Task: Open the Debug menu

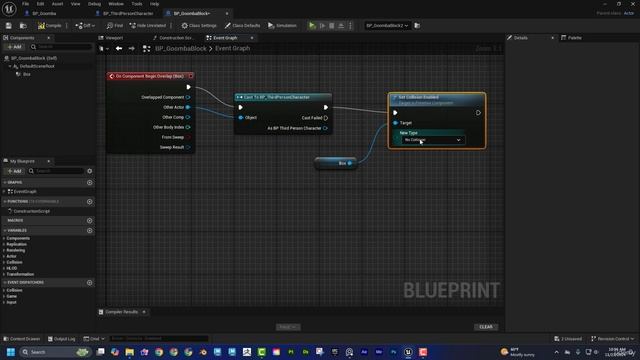Action: pyautogui.click(x=94, y=4)
